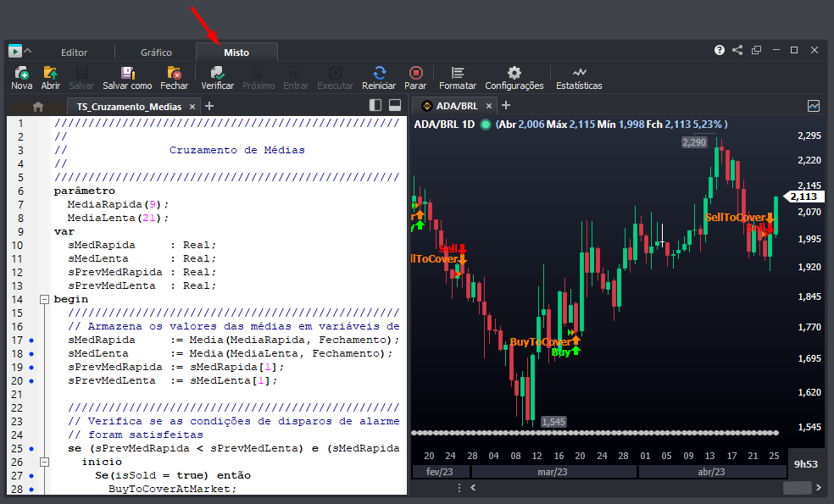Screen dimensions: 834x504
Task: Close the TS_Cruzamento_Medias file tab
Action: (192, 107)
